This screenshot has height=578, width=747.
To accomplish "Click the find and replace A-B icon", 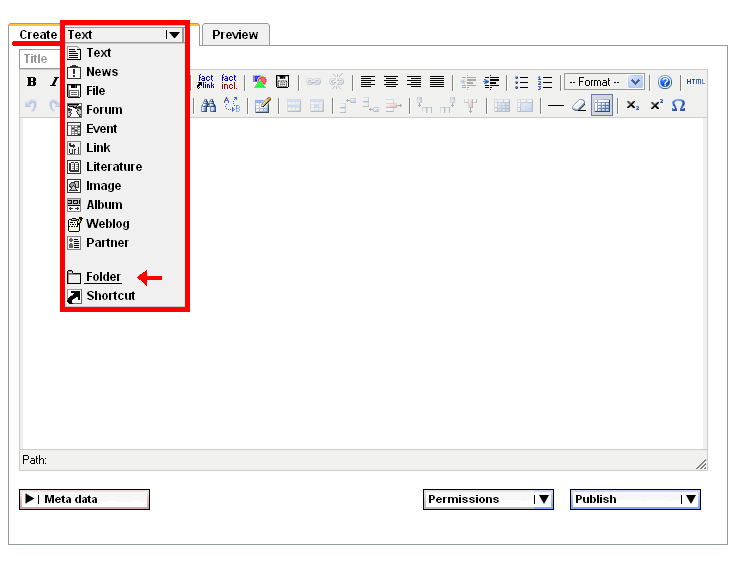I will point(232,105).
